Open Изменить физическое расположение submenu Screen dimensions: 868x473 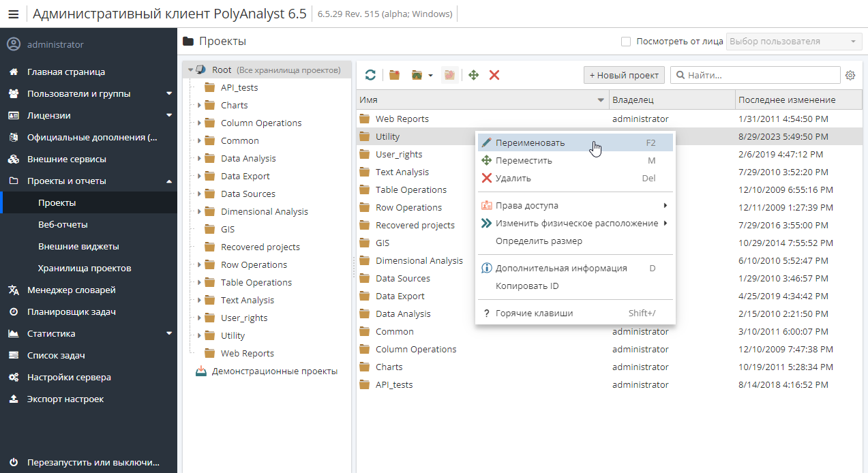pyautogui.click(x=575, y=223)
